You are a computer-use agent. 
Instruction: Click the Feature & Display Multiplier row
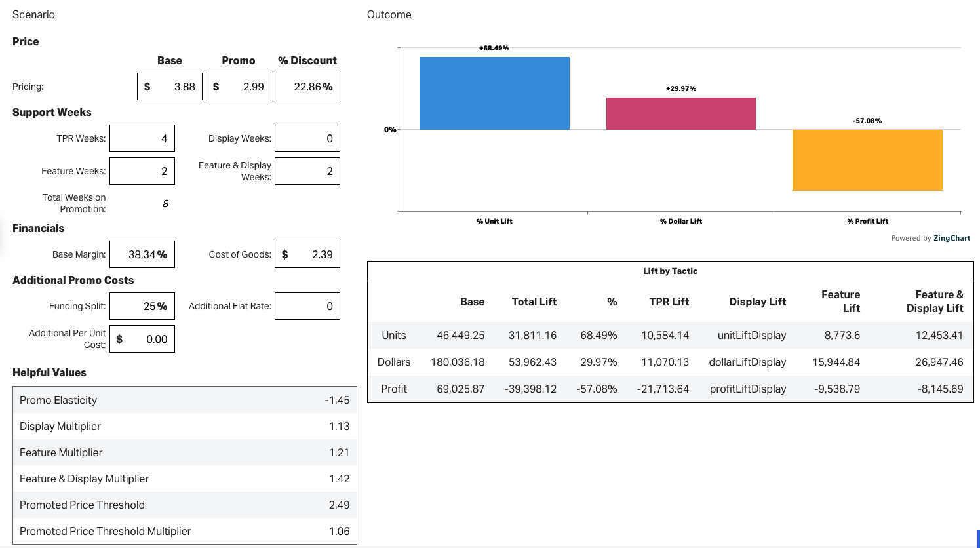pos(184,479)
